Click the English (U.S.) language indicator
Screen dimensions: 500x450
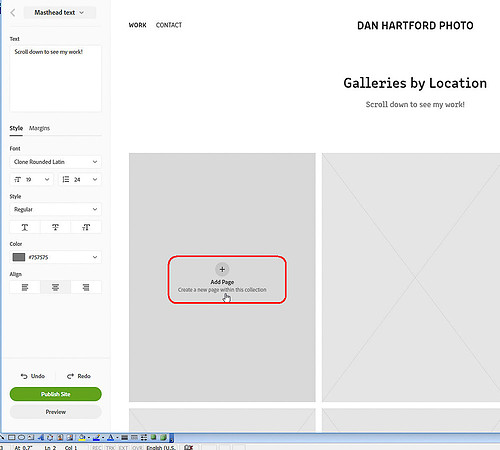click(161, 447)
